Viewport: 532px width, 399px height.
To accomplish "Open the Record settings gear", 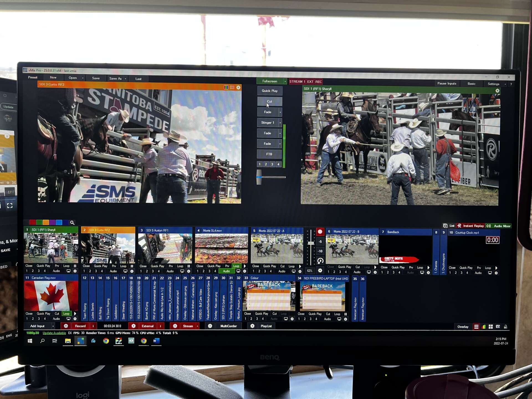I will (x=66, y=326).
